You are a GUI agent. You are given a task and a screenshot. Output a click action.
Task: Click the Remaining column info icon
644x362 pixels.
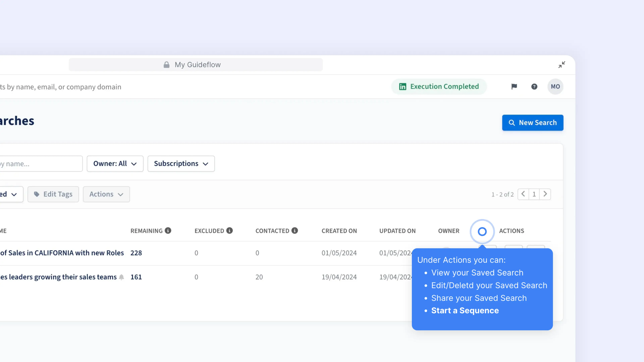[x=168, y=231]
